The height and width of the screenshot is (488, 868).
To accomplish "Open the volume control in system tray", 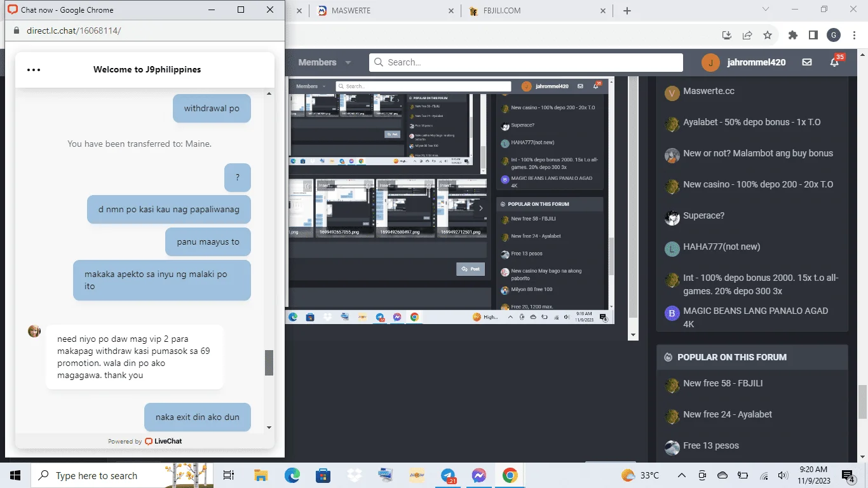I will (x=783, y=475).
